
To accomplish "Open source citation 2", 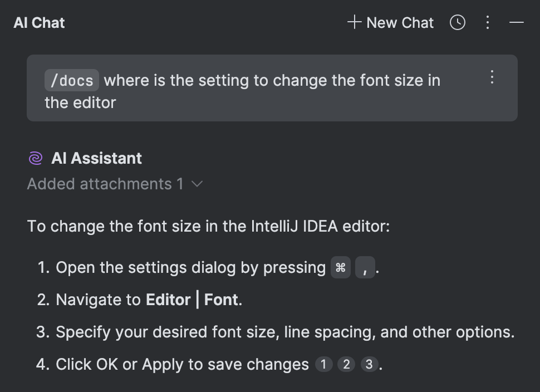I will 346,364.
